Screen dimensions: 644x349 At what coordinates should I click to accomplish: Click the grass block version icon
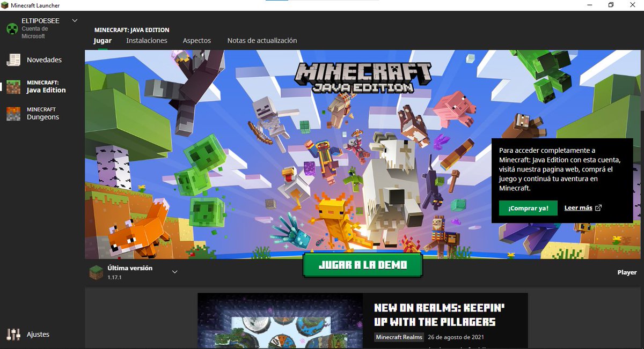click(96, 272)
